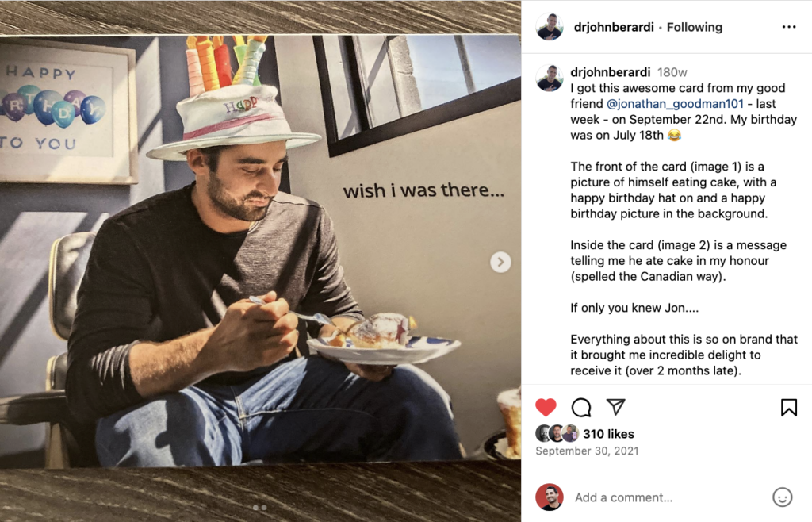This screenshot has width=812, height=522.
Task: Click drjohnberardi header profile picture
Action: point(549,27)
